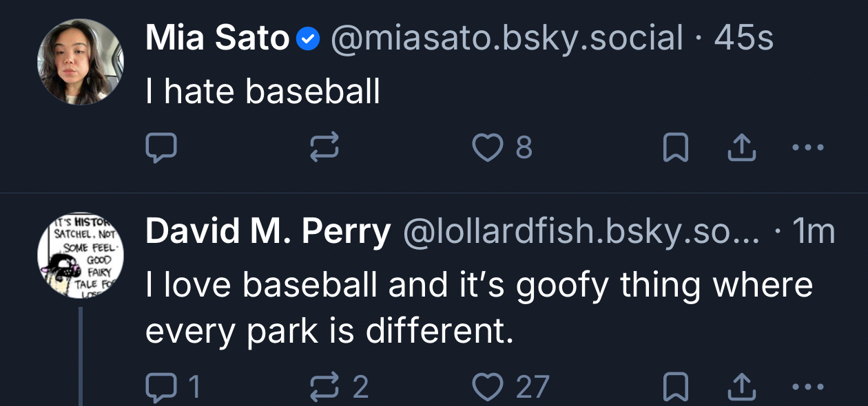Repost David M. Perry's post

tap(324, 387)
